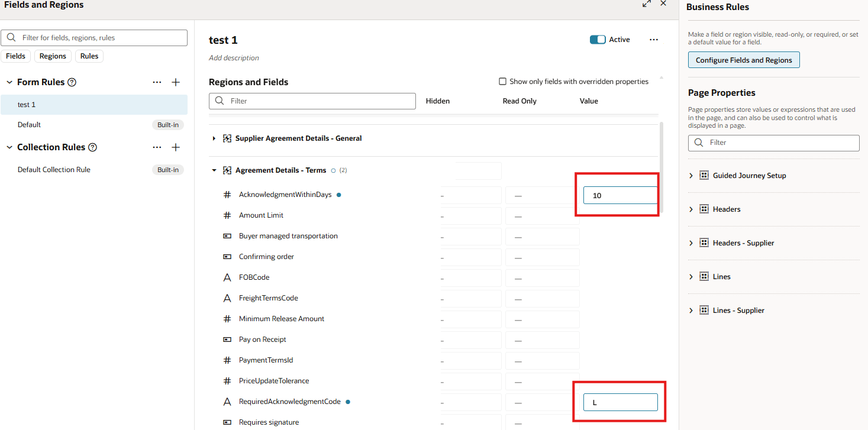Open the overflow menu beside Active toggle
This screenshot has width=868, height=430.
(x=653, y=39)
